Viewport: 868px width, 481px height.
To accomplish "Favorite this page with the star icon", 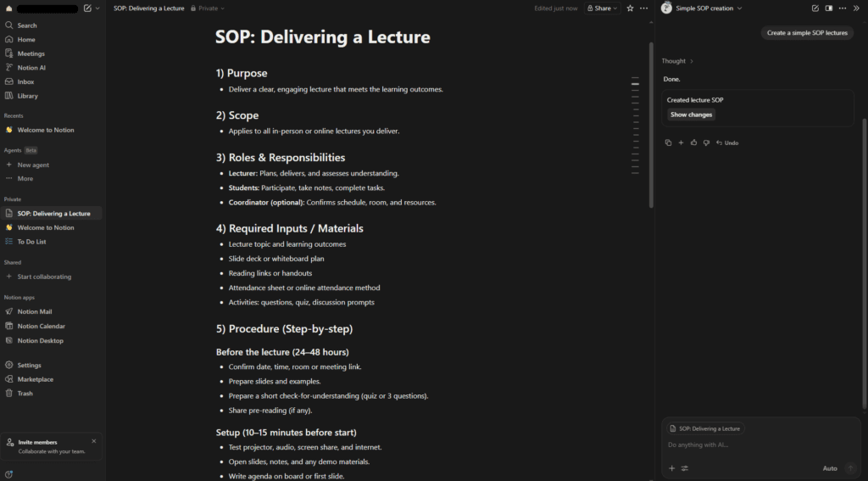I will point(630,8).
